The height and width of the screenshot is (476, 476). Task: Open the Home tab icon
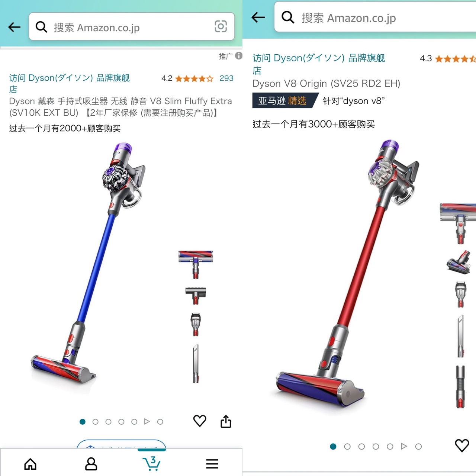click(30, 464)
